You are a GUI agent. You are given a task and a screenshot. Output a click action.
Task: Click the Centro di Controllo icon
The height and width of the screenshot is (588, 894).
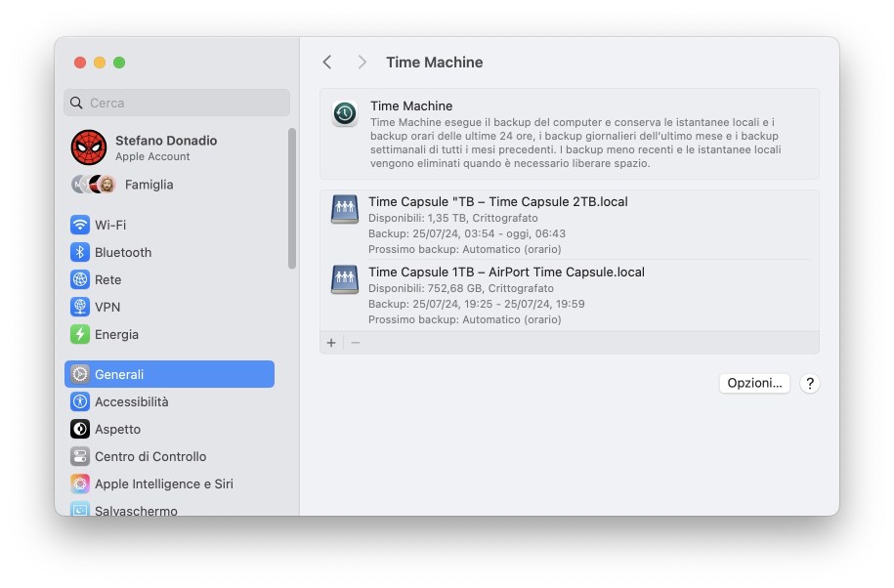coord(80,456)
